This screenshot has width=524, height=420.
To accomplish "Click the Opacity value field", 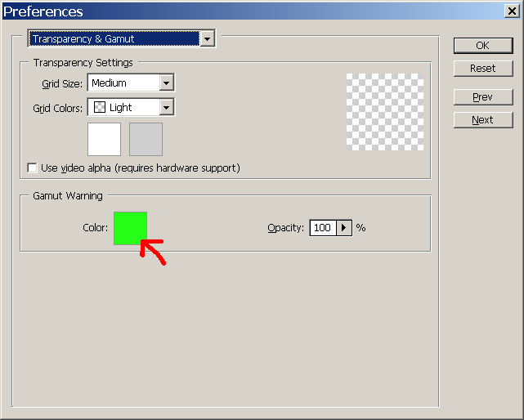I will coord(323,228).
